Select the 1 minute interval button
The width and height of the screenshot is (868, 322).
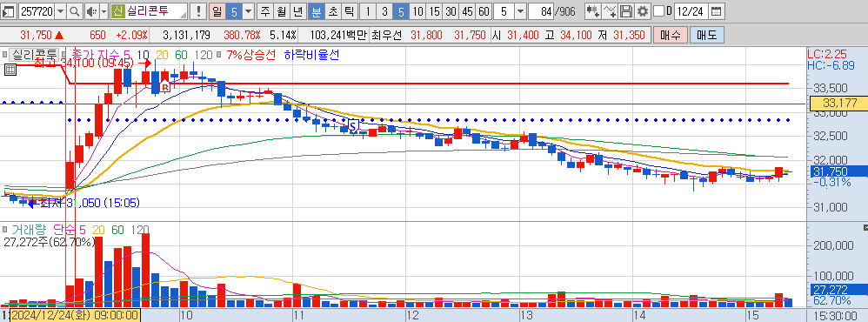(368, 10)
